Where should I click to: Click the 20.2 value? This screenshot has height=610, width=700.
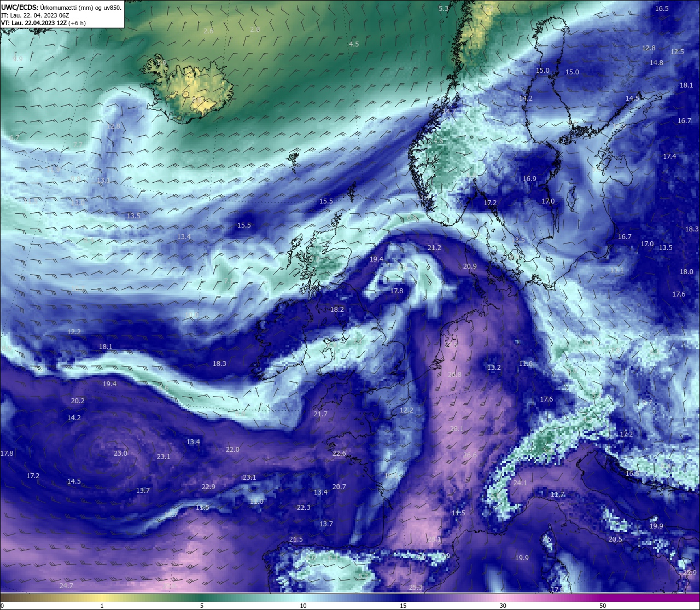(78, 401)
